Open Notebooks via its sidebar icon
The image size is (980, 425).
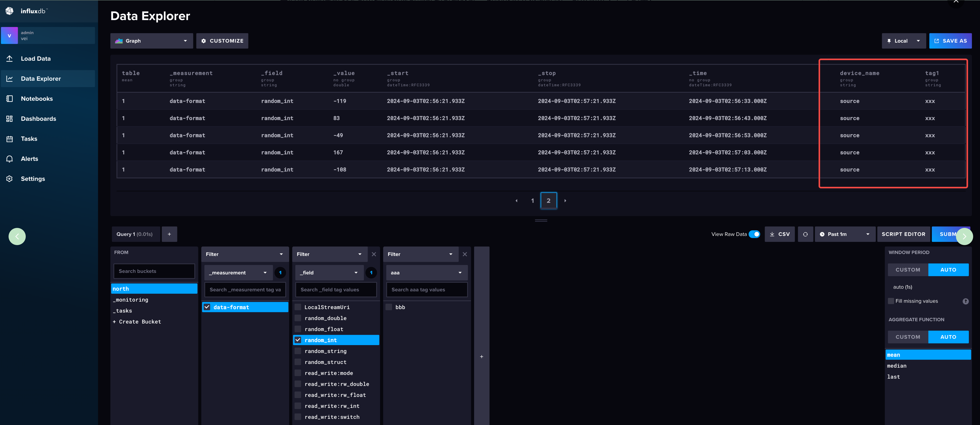click(9, 99)
